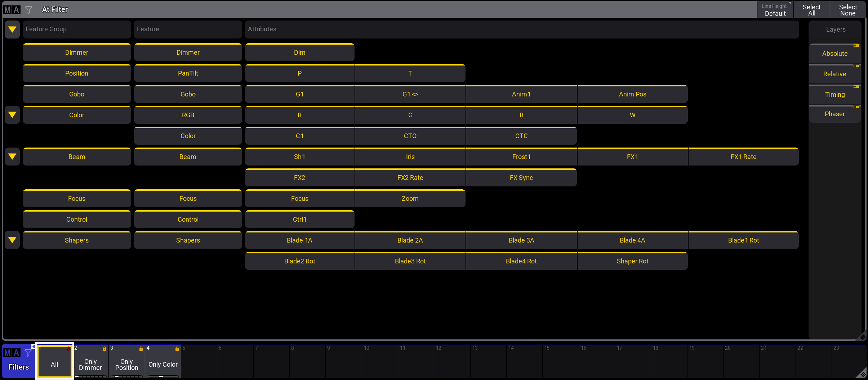The image size is (868, 380).
Task: Click the MA logo on the Filters pool
Action: tap(12, 353)
